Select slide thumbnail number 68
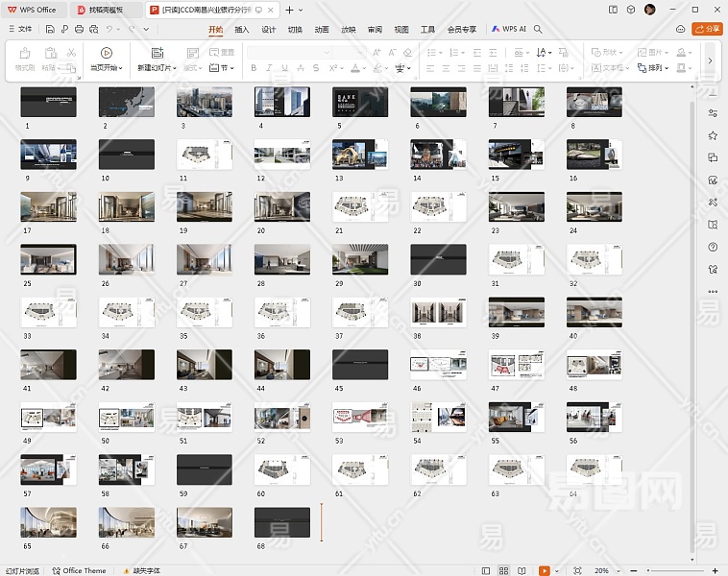The width and height of the screenshot is (728, 576). [x=282, y=522]
